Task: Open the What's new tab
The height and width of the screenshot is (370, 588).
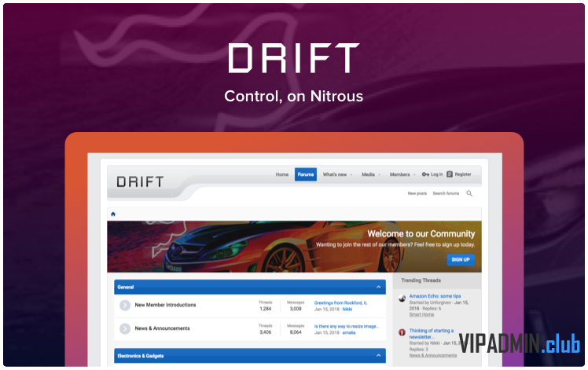Action: 335,174
